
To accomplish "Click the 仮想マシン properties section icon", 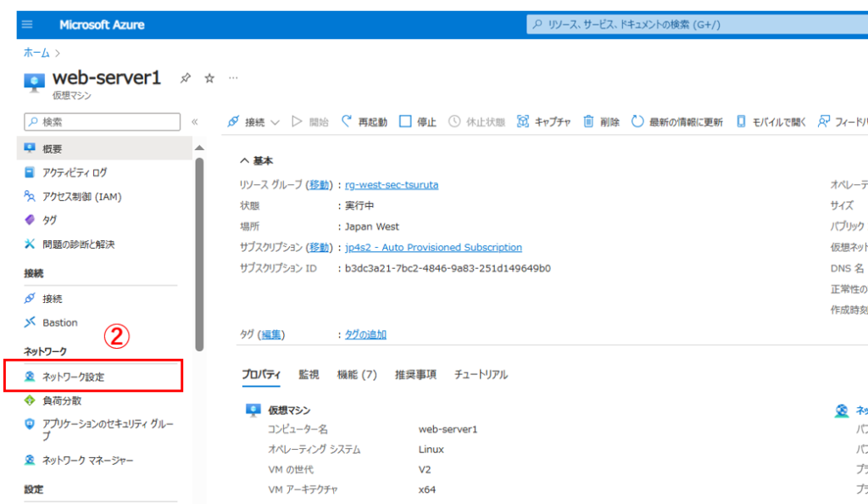I will (x=253, y=411).
